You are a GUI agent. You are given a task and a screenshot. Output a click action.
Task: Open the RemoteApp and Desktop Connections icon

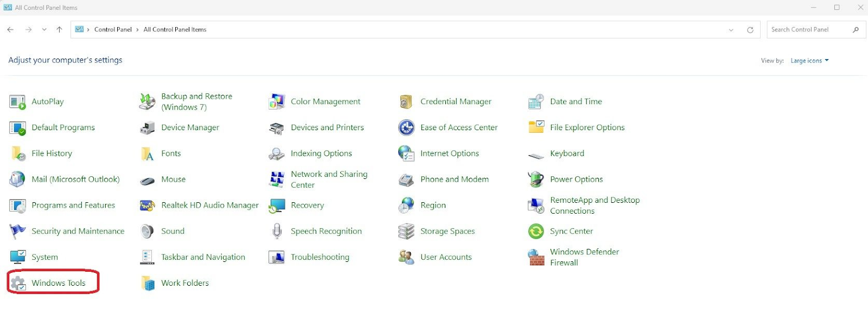(536, 206)
